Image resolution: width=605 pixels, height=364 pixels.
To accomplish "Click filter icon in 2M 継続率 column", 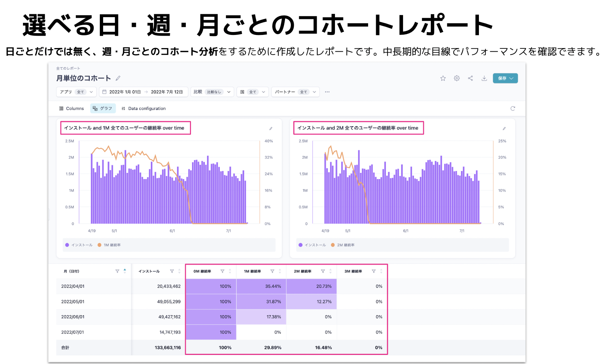I will pos(323,271).
